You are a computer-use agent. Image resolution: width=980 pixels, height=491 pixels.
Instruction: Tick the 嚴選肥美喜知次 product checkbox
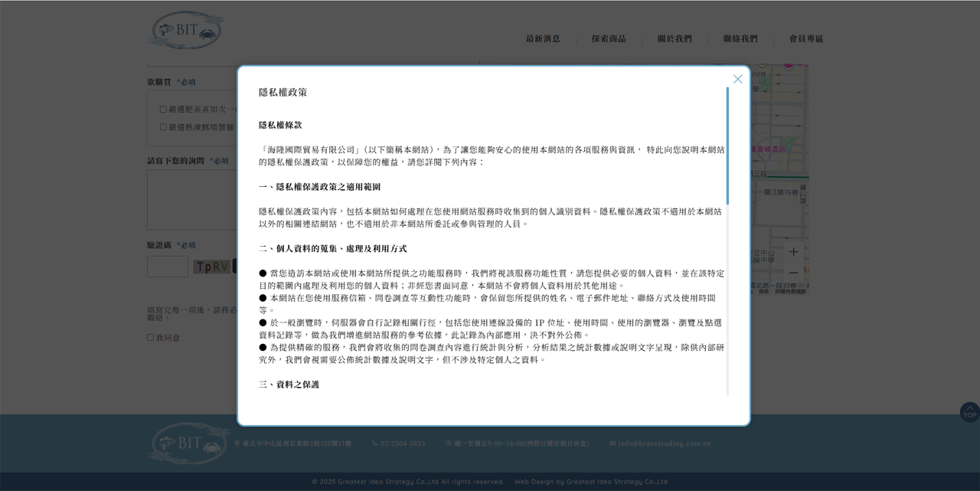[x=163, y=110]
